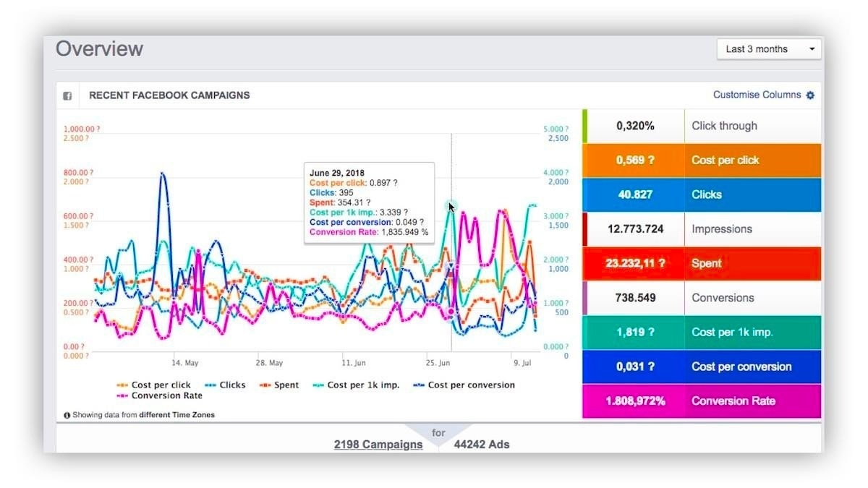Open the 2198 Campaigns link

378,445
